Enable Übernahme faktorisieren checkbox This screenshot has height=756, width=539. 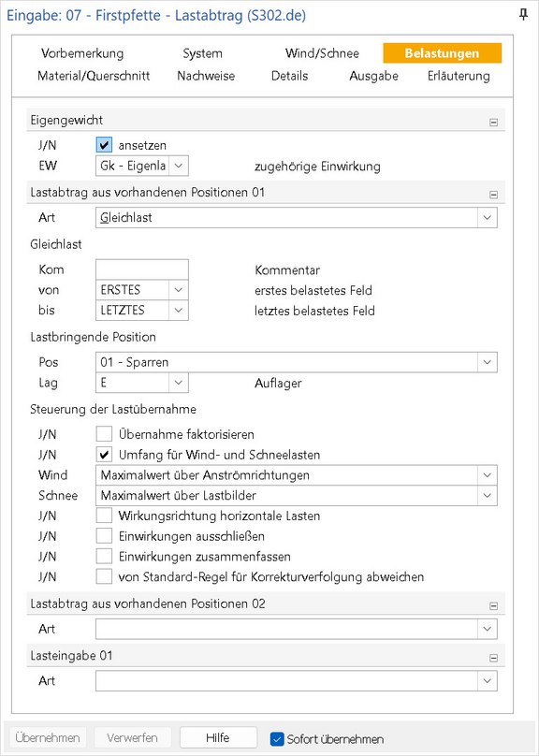(x=104, y=434)
